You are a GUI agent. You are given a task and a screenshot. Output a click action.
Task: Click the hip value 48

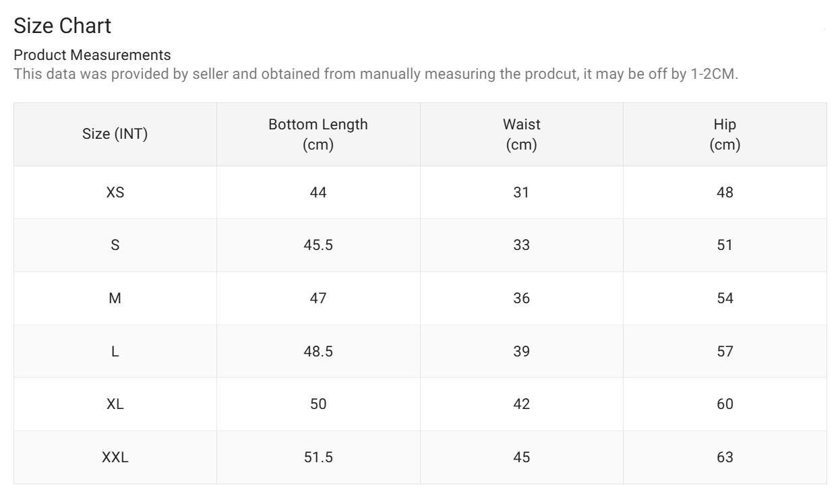pos(725,193)
